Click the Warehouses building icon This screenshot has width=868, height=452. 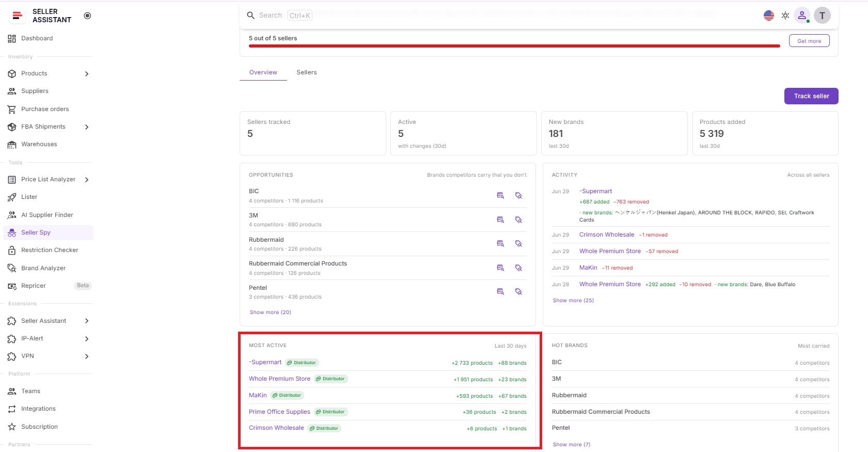point(12,145)
